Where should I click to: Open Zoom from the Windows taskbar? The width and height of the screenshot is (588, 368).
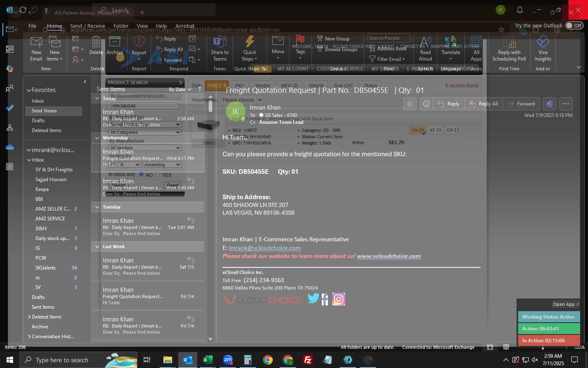227,360
